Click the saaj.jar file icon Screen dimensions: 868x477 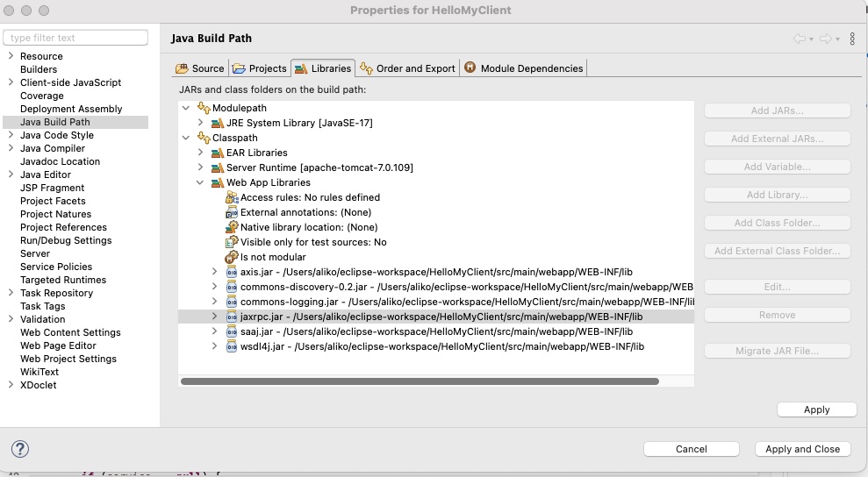232,332
